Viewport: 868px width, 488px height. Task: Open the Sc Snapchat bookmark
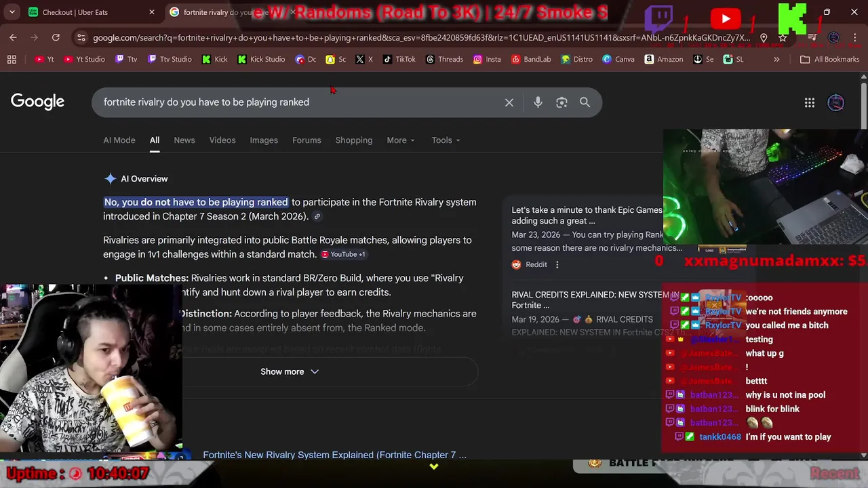coord(336,59)
